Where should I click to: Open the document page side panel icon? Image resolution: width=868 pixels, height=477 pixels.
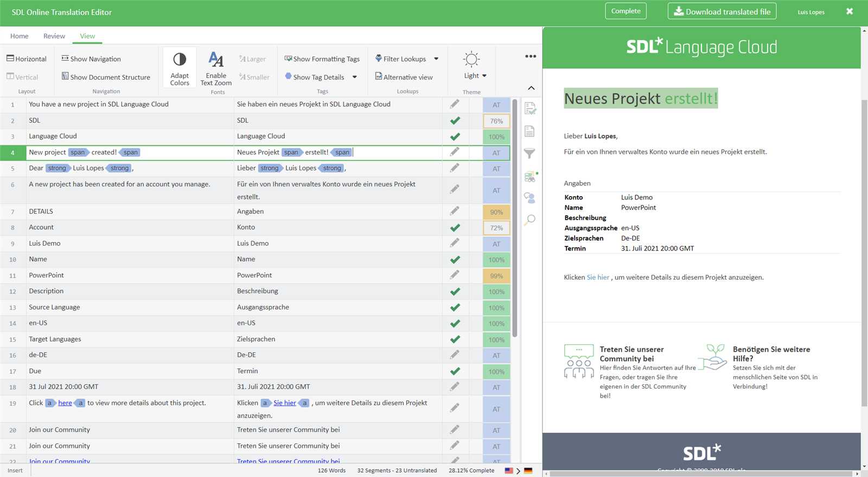529,131
